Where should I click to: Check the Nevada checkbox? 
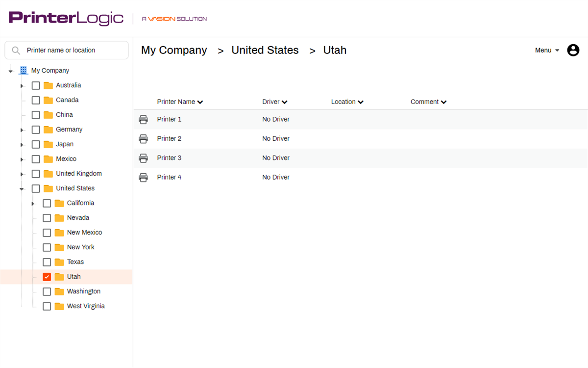coord(47,218)
